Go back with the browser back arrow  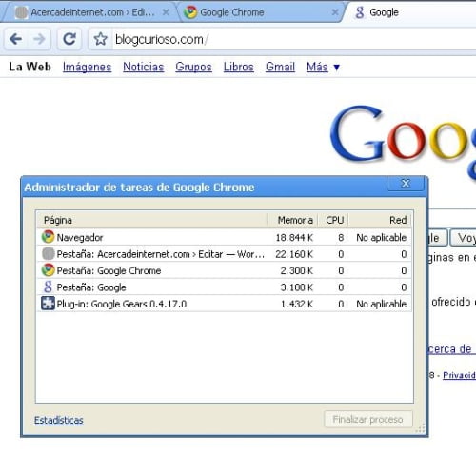coord(16,39)
